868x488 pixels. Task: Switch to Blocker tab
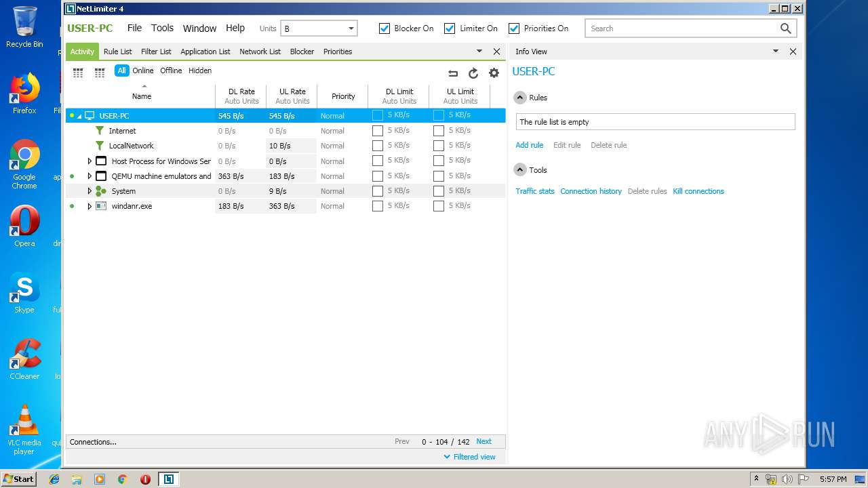[302, 52]
